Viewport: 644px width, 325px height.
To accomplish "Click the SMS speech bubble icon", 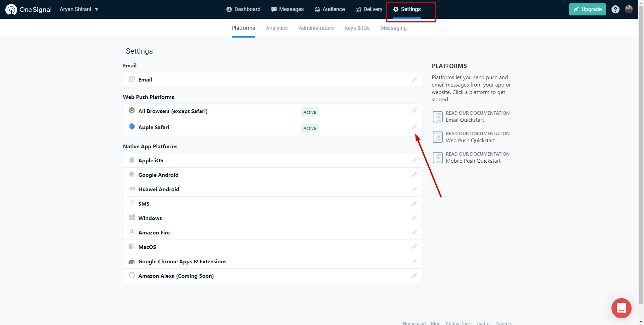I will [x=132, y=203].
